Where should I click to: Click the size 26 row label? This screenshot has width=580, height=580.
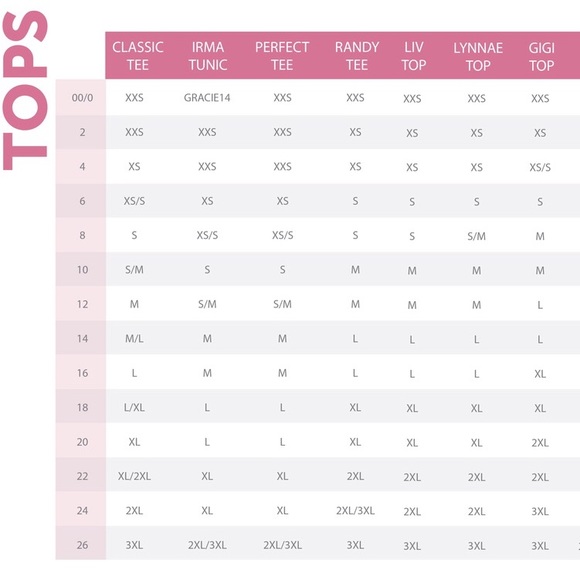82,545
